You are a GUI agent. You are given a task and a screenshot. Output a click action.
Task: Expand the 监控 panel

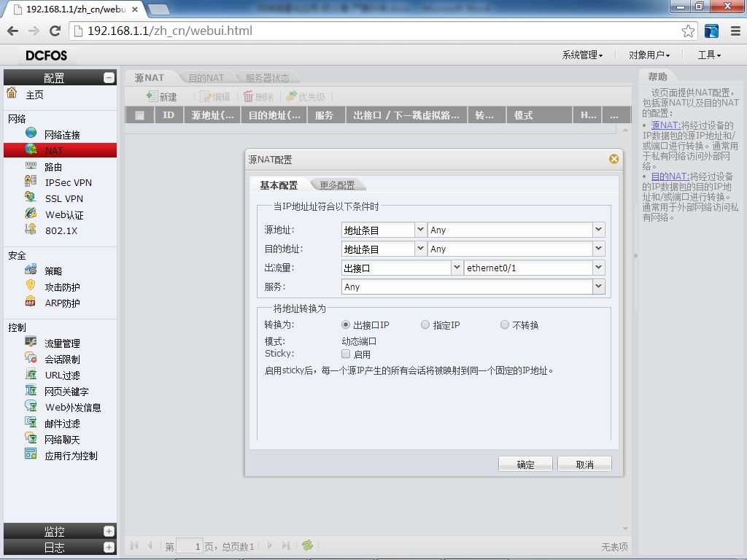(x=109, y=531)
